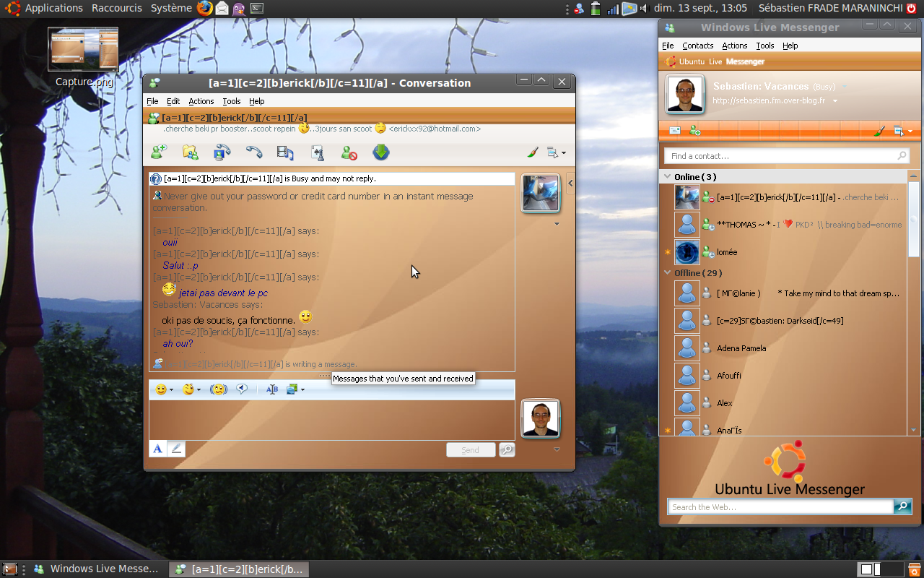The width and height of the screenshot is (924, 578).
Task: Click erick's display picture in conversation
Action: point(541,193)
